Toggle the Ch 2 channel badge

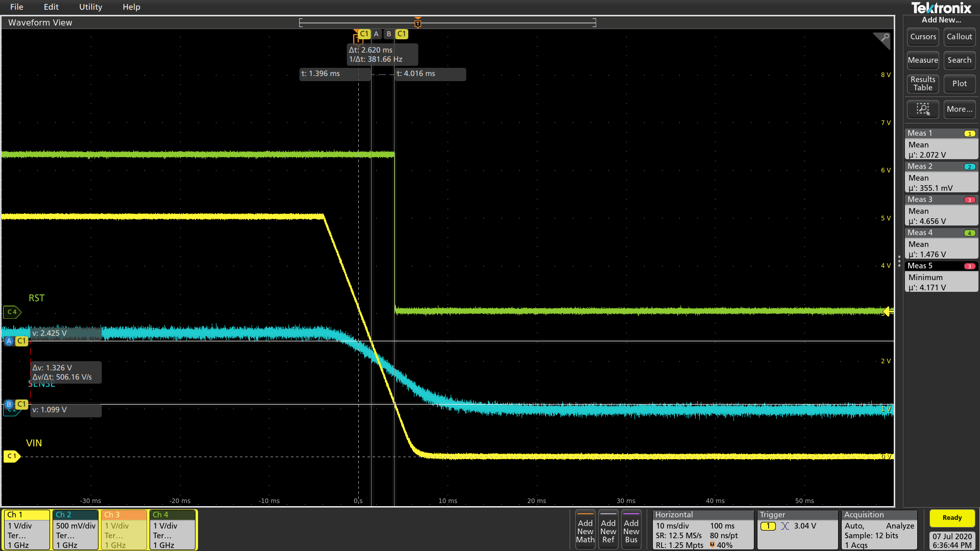(x=75, y=530)
